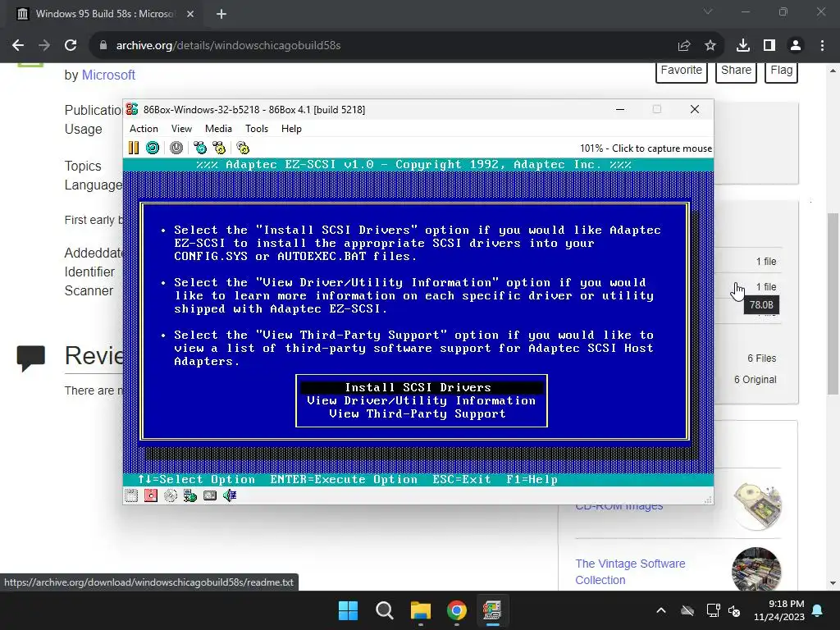Click the browser forward arrow
Image resolution: width=840 pixels, height=630 pixels.
click(44, 46)
